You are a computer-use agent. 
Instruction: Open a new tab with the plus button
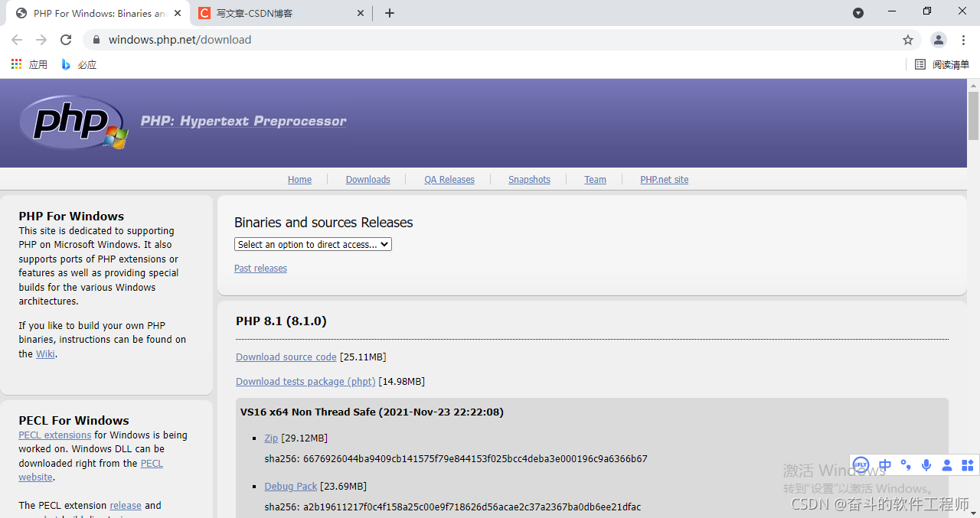click(x=390, y=13)
